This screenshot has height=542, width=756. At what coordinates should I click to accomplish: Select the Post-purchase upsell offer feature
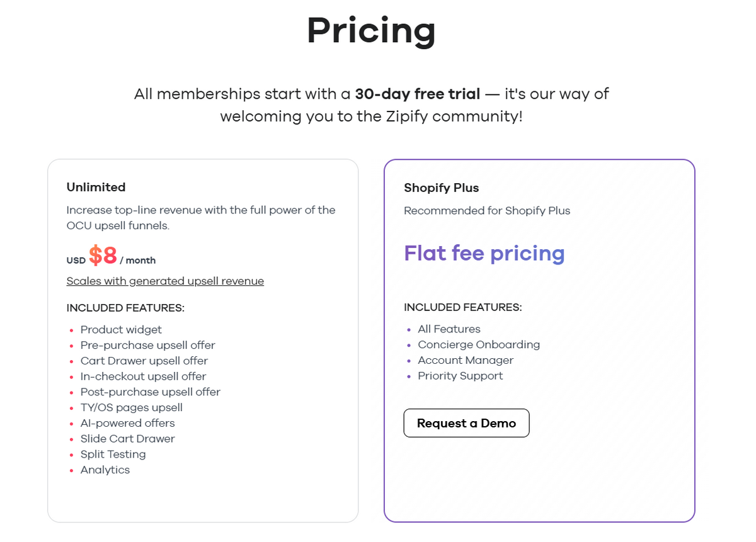(150, 392)
